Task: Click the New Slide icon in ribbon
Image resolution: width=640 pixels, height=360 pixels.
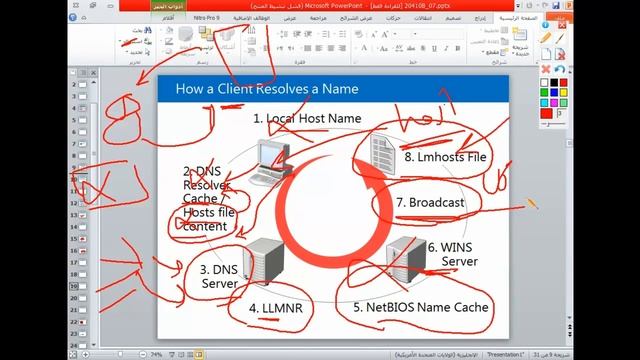Action: point(520,35)
